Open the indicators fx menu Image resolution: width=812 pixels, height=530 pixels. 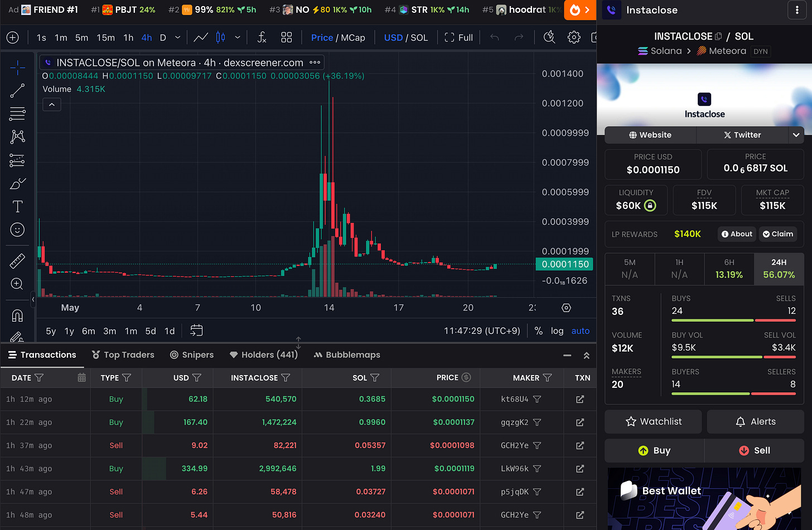(262, 37)
